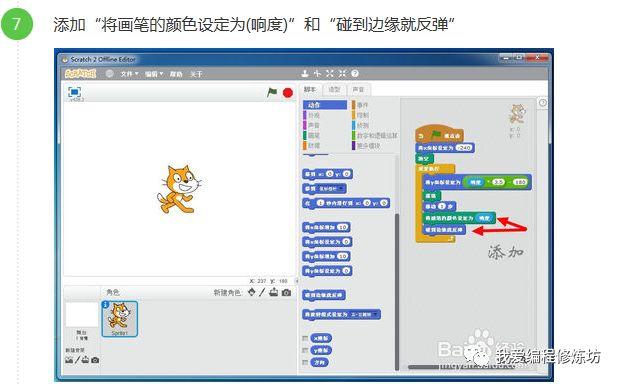Select the Sprite1 thumbnail in the sprite list
The image size is (620, 384).
point(120,319)
